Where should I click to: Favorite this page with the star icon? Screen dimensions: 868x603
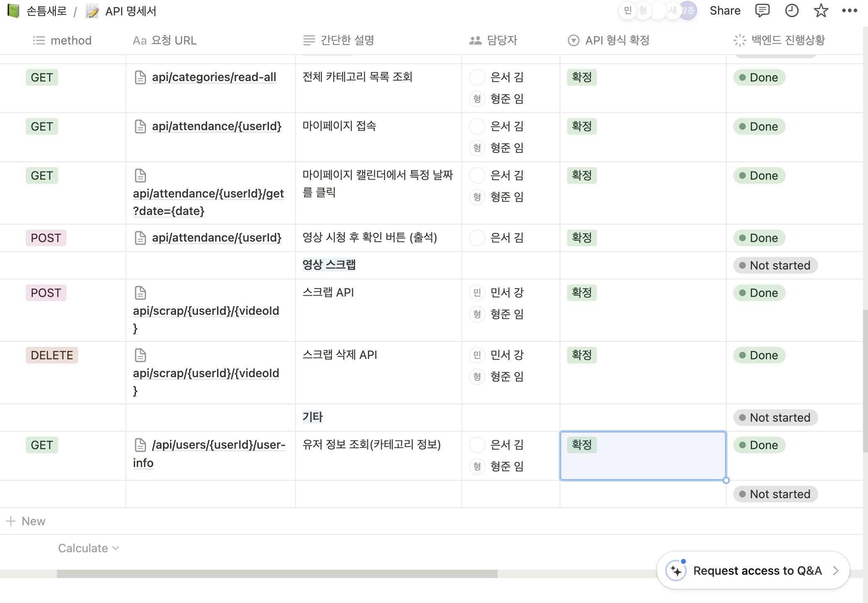[x=821, y=11]
